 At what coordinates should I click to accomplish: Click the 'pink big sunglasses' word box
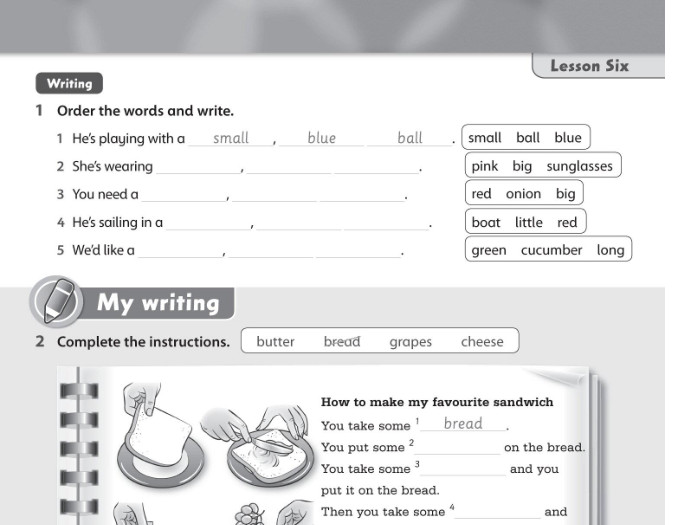pos(541,166)
